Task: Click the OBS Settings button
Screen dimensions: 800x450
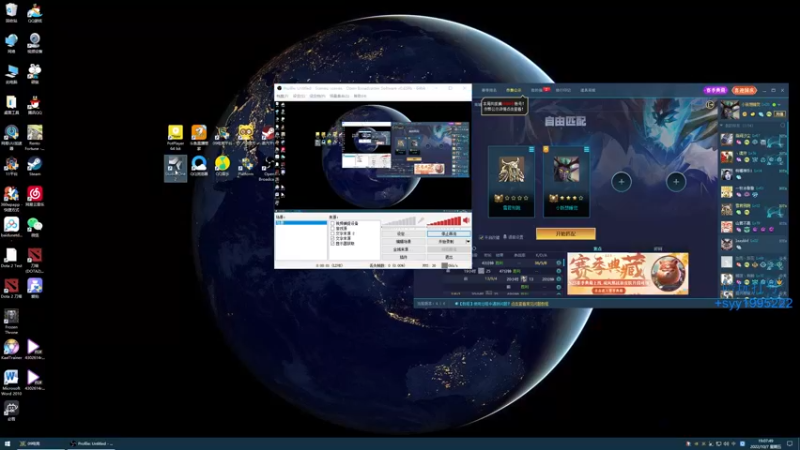Action: (403, 234)
